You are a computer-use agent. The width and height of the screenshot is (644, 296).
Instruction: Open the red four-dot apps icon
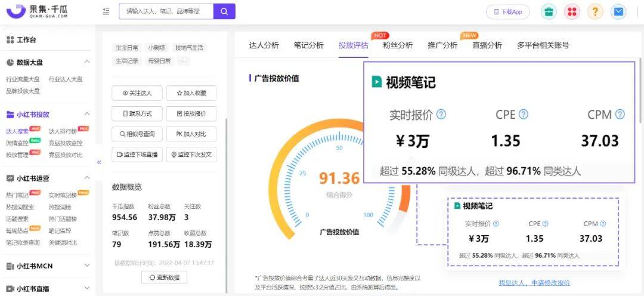(x=572, y=12)
